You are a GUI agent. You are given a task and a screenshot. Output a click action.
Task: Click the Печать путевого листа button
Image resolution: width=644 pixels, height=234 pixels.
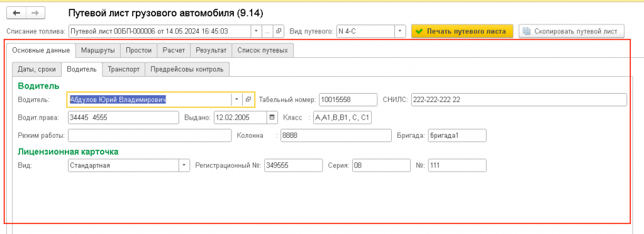coord(462,31)
